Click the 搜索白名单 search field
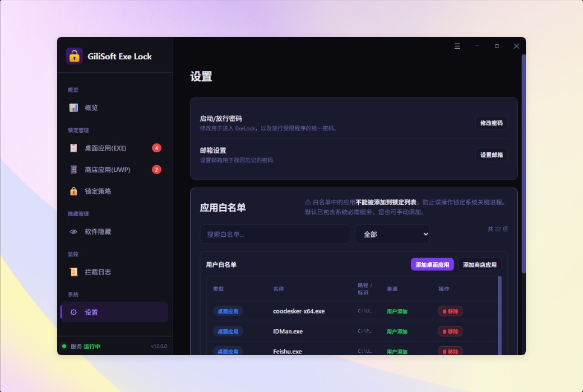The width and height of the screenshot is (583, 392). [x=275, y=234]
